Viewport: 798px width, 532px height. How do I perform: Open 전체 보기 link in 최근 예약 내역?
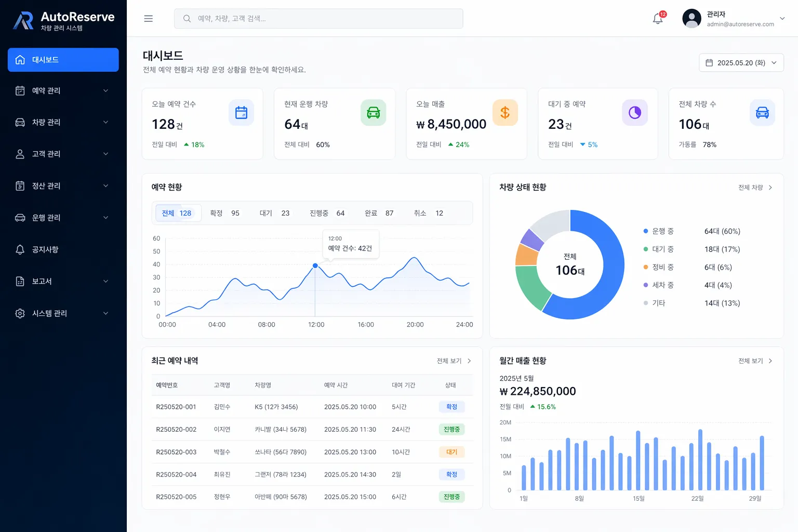[454, 361]
